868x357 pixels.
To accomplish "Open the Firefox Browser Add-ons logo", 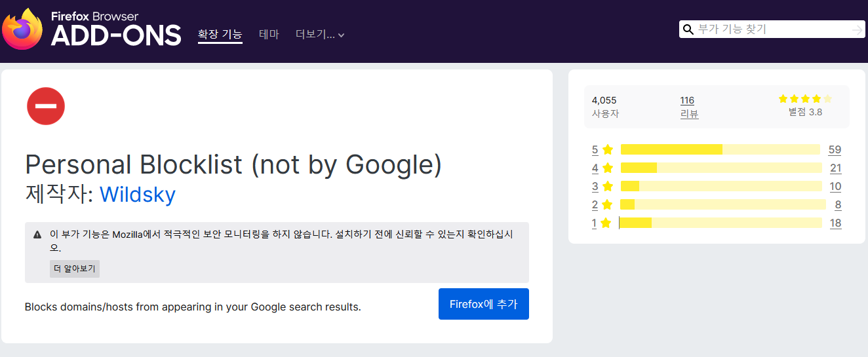I will [92, 29].
